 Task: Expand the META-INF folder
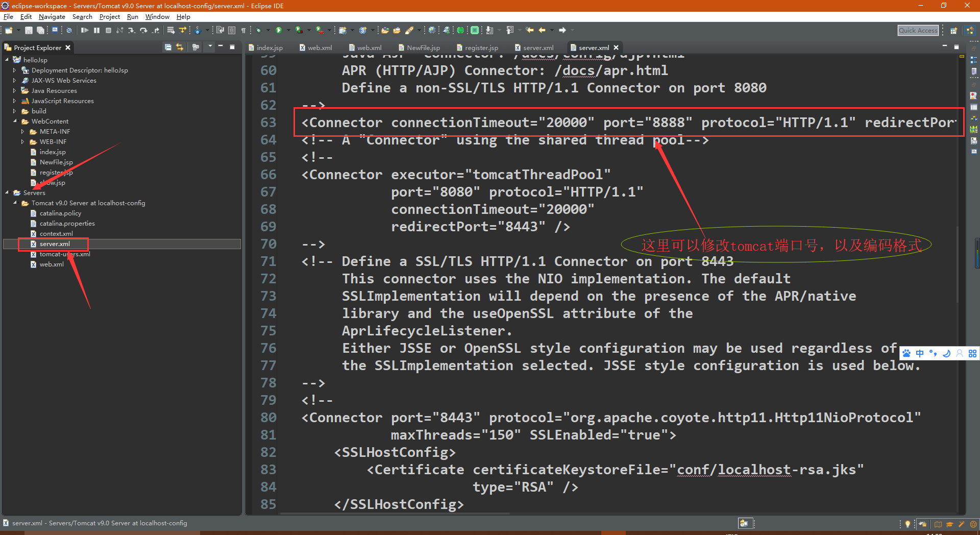[x=22, y=131]
